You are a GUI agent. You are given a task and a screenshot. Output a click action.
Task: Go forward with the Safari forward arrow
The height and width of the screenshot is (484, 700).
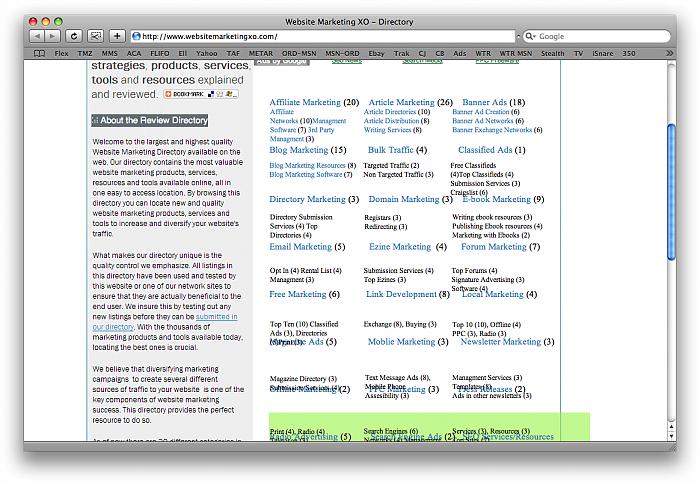tap(52, 36)
